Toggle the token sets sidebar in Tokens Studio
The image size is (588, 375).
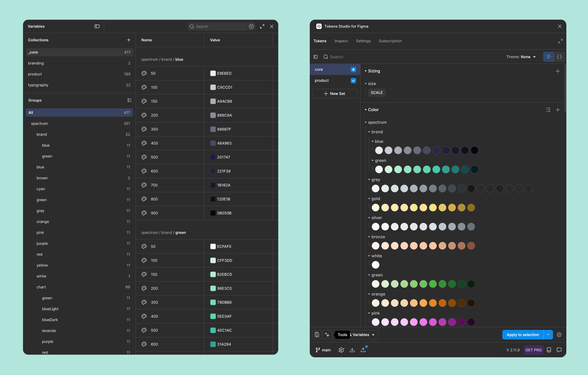point(316,57)
